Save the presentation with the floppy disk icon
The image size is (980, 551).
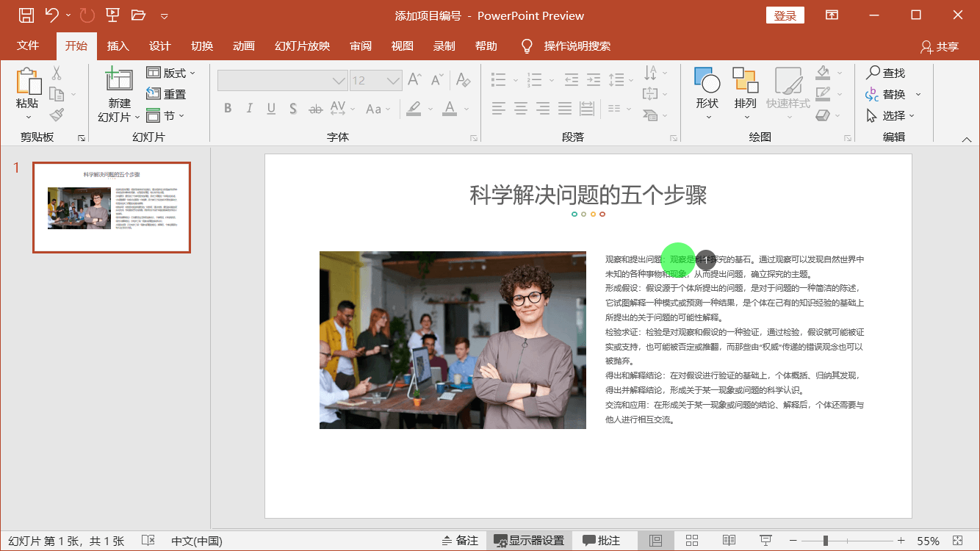pos(26,15)
